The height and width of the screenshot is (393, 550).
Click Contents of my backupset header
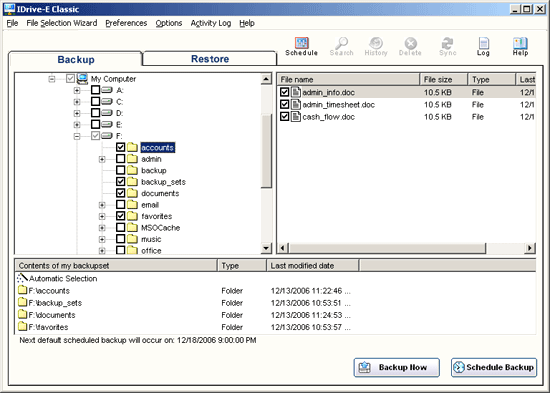(x=116, y=266)
